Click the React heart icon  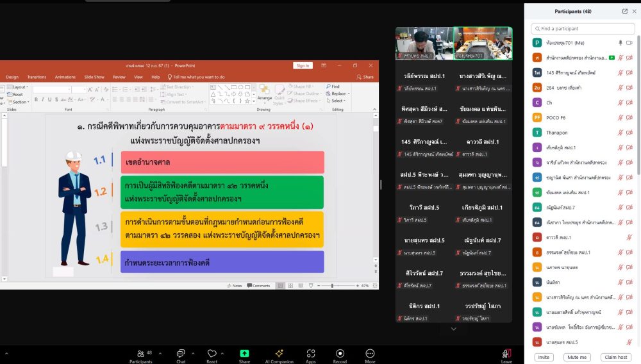pyautogui.click(x=212, y=353)
